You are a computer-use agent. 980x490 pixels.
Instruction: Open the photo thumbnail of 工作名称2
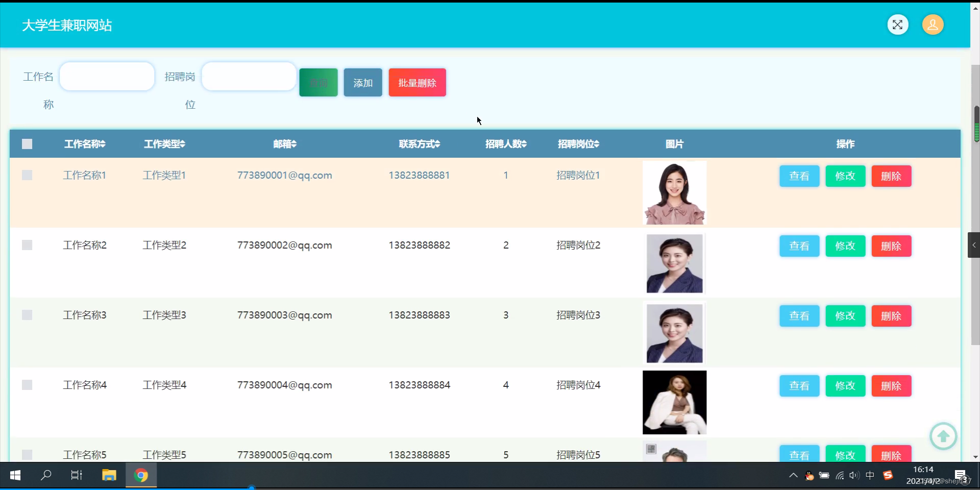[x=674, y=263]
